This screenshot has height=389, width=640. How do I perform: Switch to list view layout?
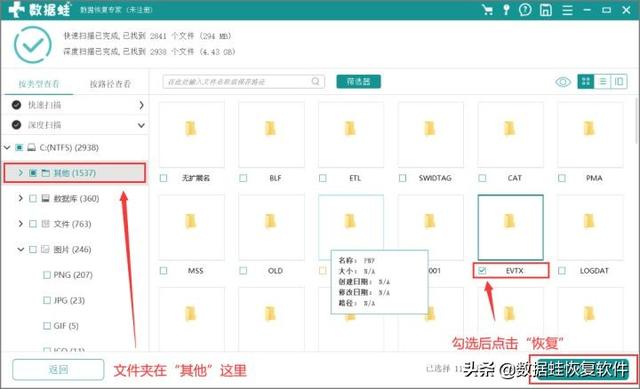pos(602,82)
